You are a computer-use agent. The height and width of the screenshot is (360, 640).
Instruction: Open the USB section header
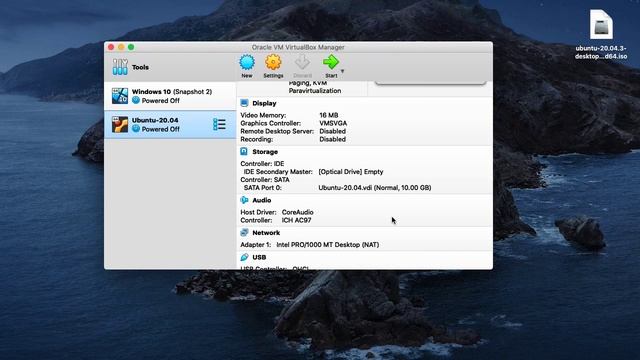click(259, 258)
